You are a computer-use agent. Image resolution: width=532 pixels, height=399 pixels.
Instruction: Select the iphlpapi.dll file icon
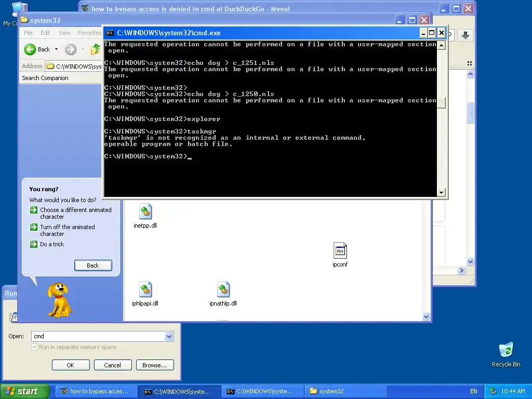click(x=145, y=289)
